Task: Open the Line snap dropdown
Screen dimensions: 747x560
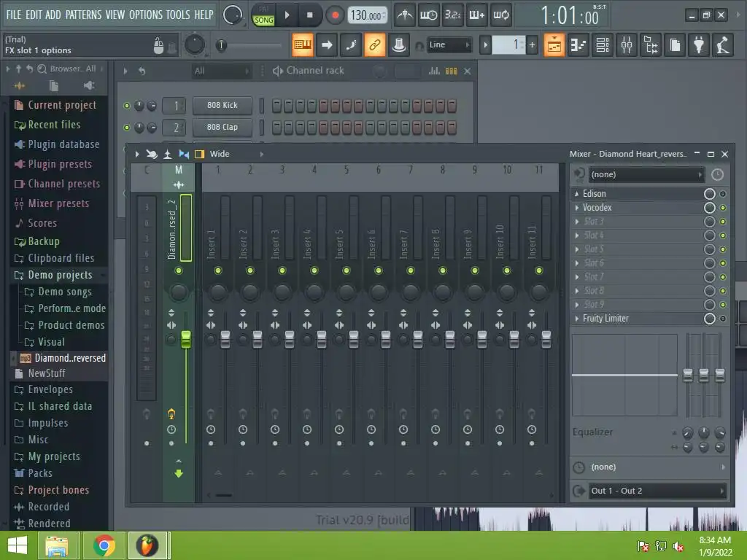Action: pyautogui.click(x=449, y=44)
